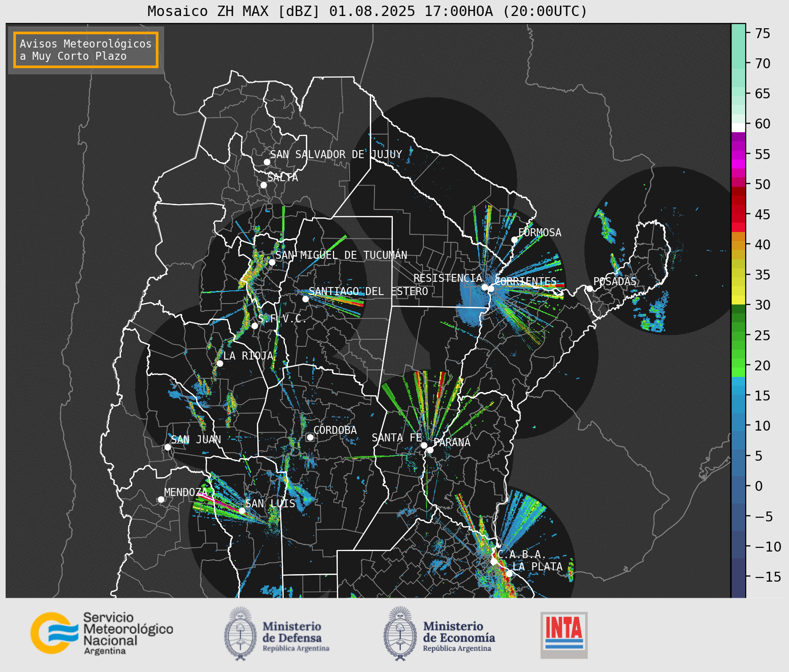Click the Santa Fe marker dot
Viewport: 789px width, 672px height.
424,445
